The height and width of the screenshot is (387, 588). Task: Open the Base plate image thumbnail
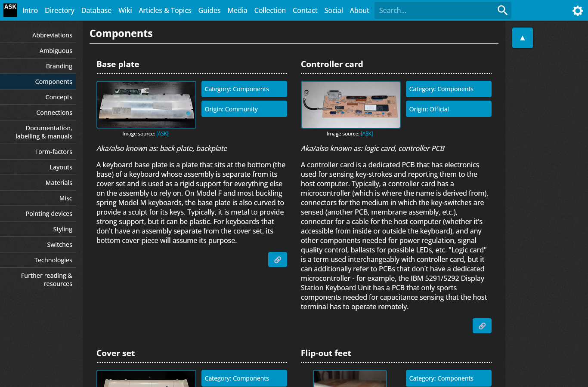pyautogui.click(x=146, y=104)
